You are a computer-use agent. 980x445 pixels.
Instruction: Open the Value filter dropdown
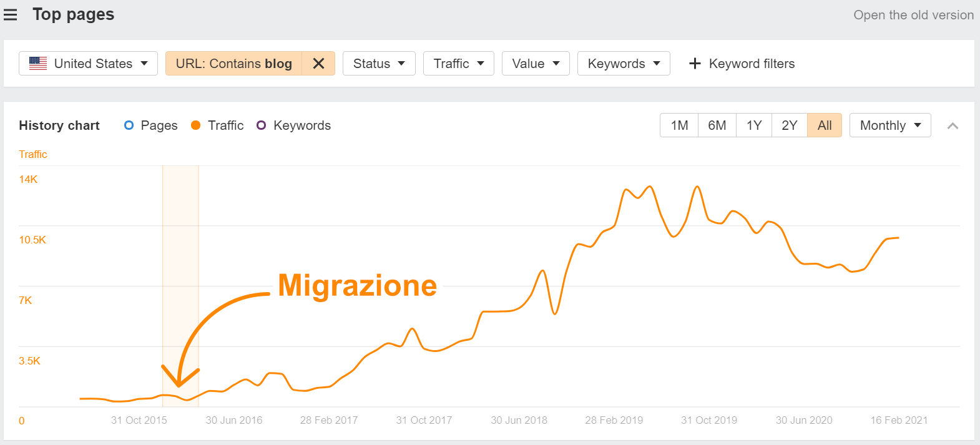pos(535,64)
